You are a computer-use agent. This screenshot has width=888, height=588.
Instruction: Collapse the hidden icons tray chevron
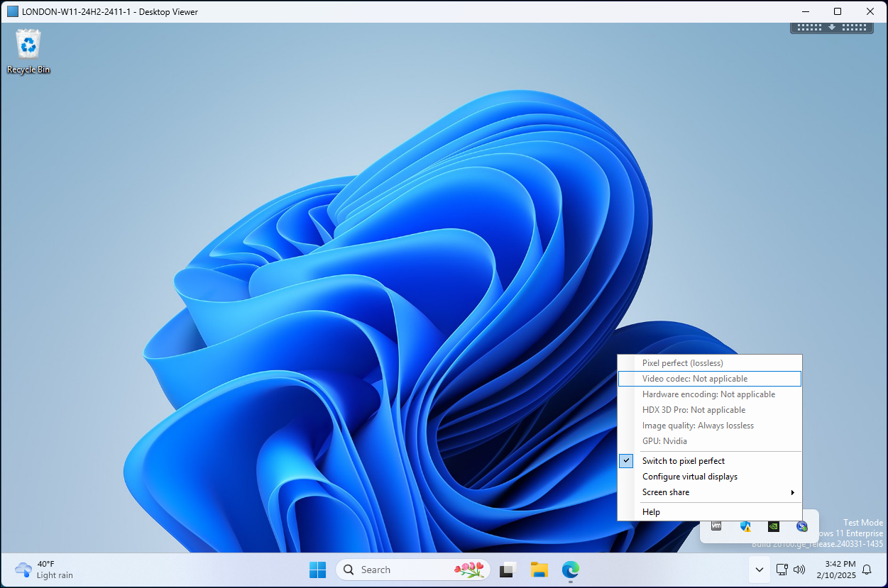759,570
